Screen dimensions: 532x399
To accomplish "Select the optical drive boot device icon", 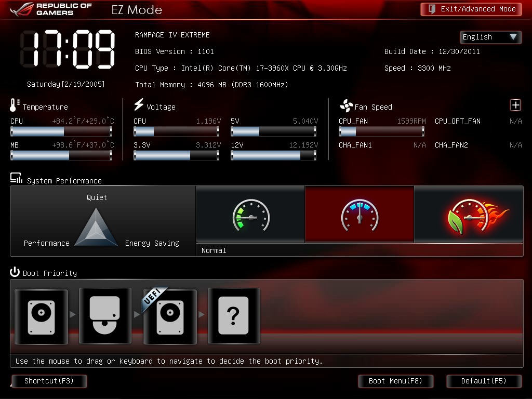I will (105, 315).
